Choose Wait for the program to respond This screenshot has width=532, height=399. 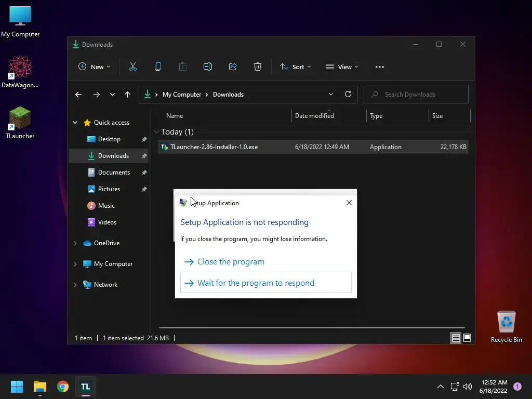[x=265, y=283]
